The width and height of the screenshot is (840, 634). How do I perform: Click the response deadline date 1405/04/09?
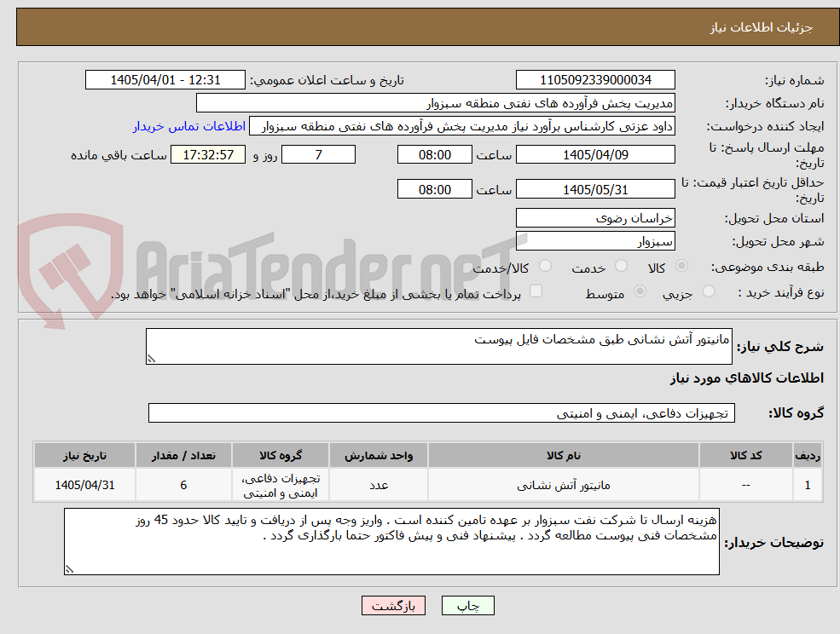tap(595, 155)
